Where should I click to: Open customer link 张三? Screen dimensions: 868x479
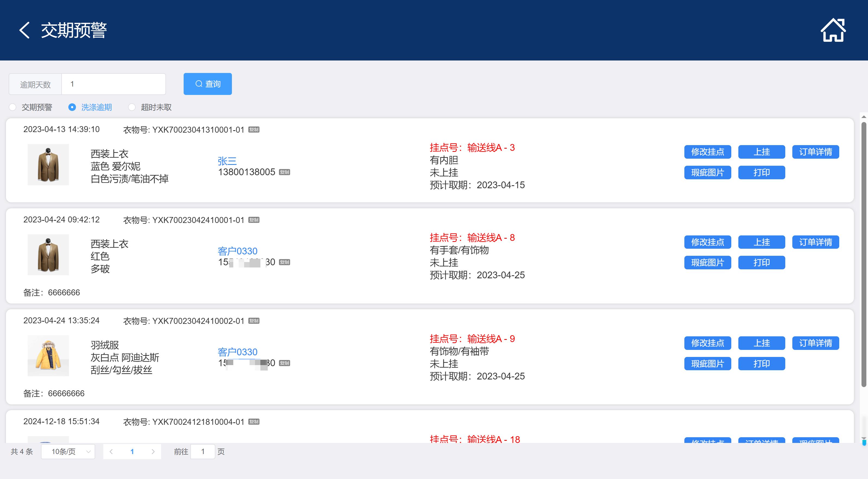(227, 161)
